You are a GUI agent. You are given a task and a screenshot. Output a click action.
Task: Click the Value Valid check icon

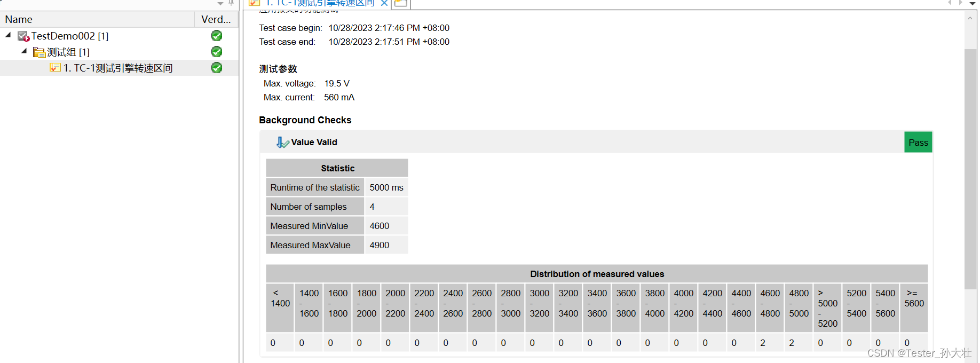click(282, 142)
